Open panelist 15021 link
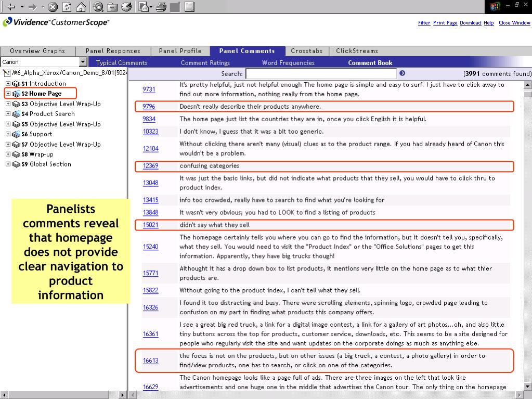 tap(151, 225)
